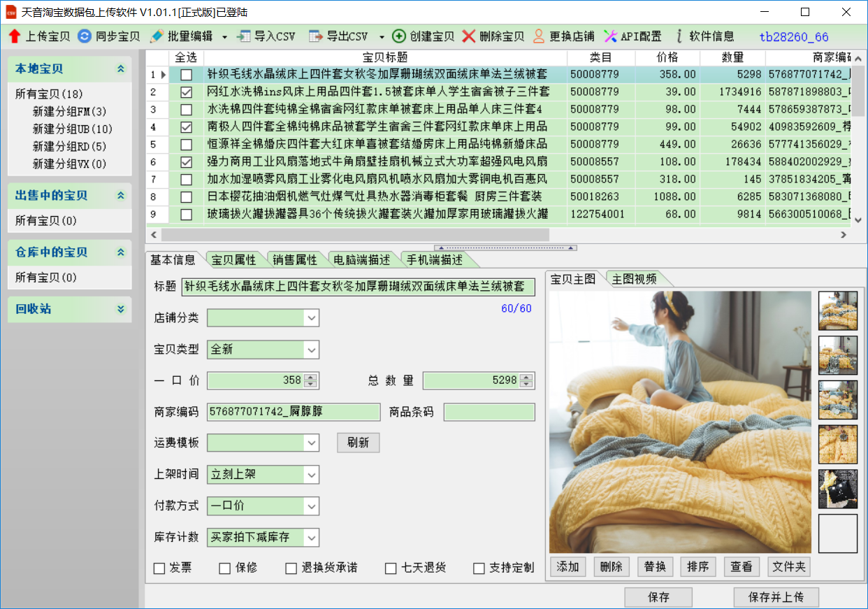Click the 导入CSV import icon
868x609 pixels.
(244, 36)
